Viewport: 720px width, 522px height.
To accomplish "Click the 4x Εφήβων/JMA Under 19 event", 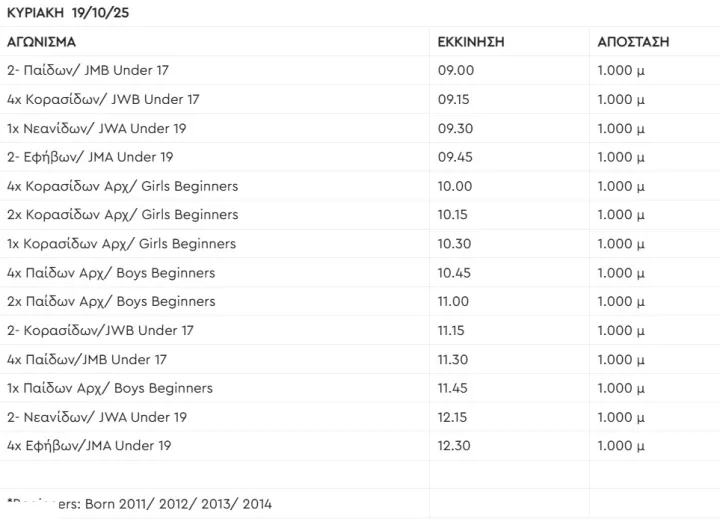I will pos(89,446).
